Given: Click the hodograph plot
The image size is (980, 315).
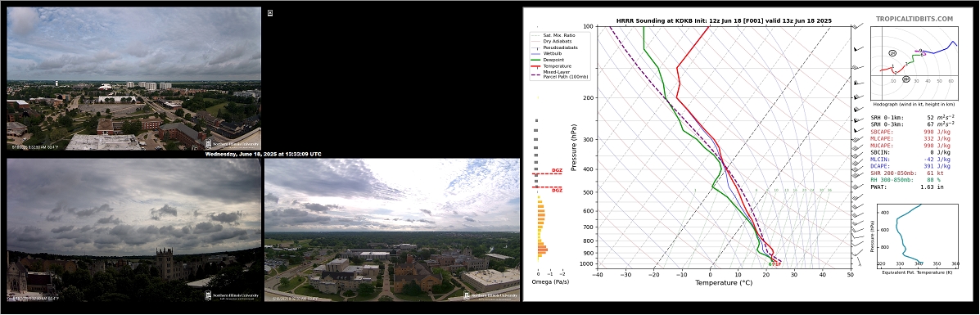Looking at the screenshot, I should click(x=915, y=57).
